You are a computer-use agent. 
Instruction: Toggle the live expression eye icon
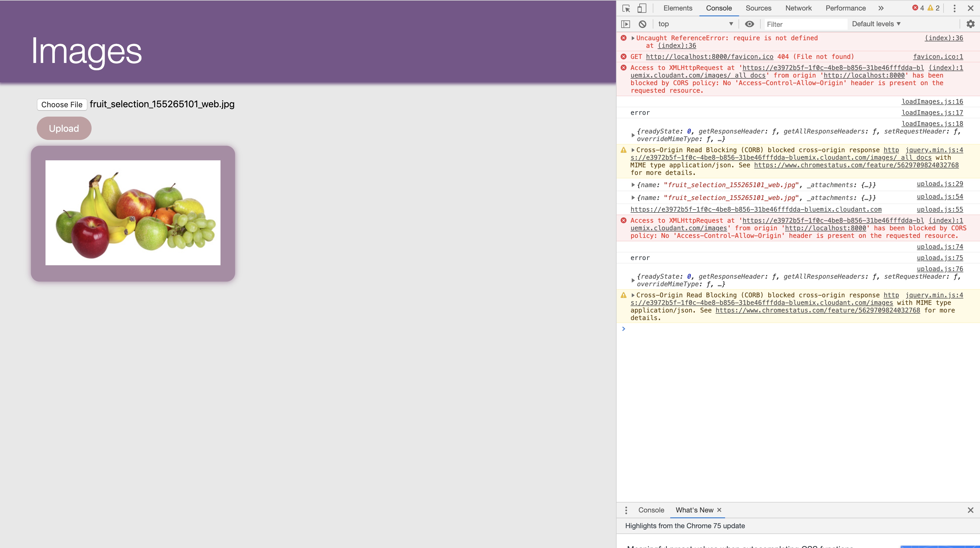750,24
